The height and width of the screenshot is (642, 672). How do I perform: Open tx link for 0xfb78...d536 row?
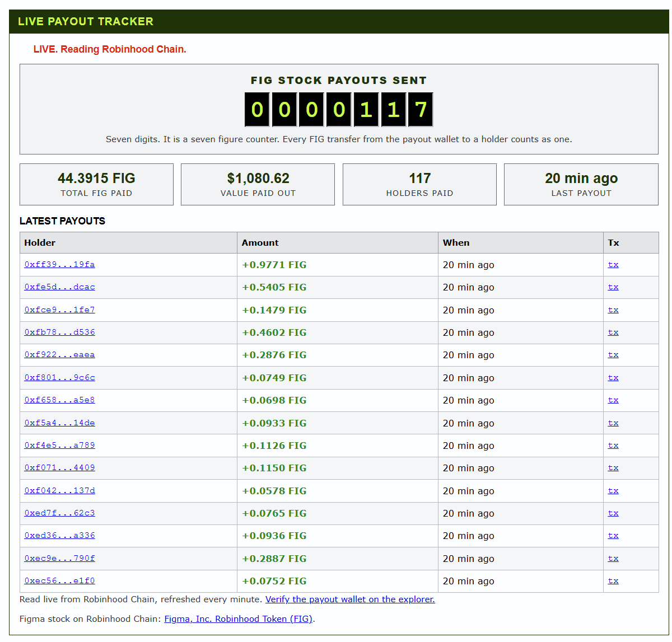pyautogui.click(x=613, y=332)
